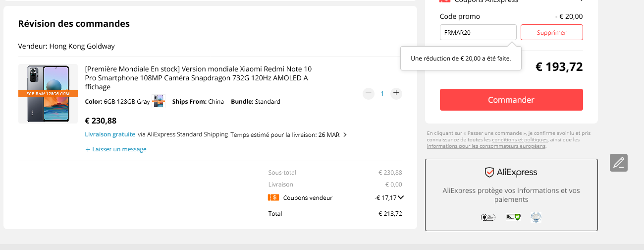Expand delivery options arrow after 26 MAR
This screenshot has height=250, width=644.
[345, 134]
